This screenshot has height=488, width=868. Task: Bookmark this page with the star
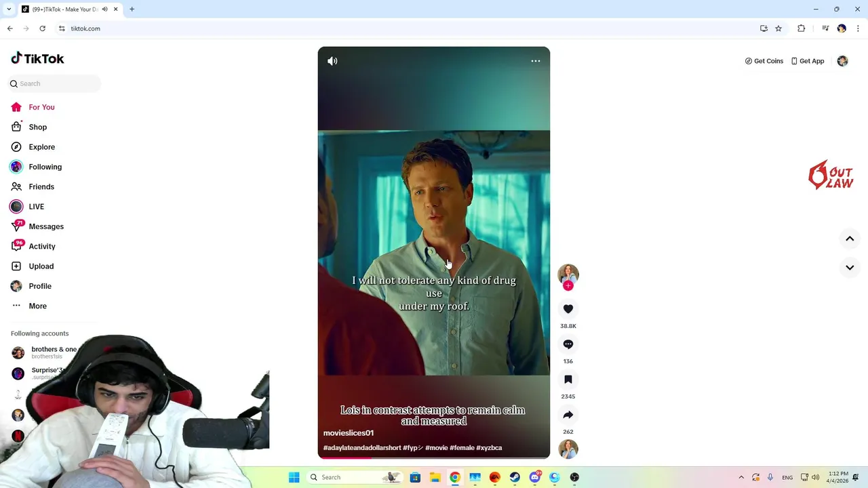[778, 28]
